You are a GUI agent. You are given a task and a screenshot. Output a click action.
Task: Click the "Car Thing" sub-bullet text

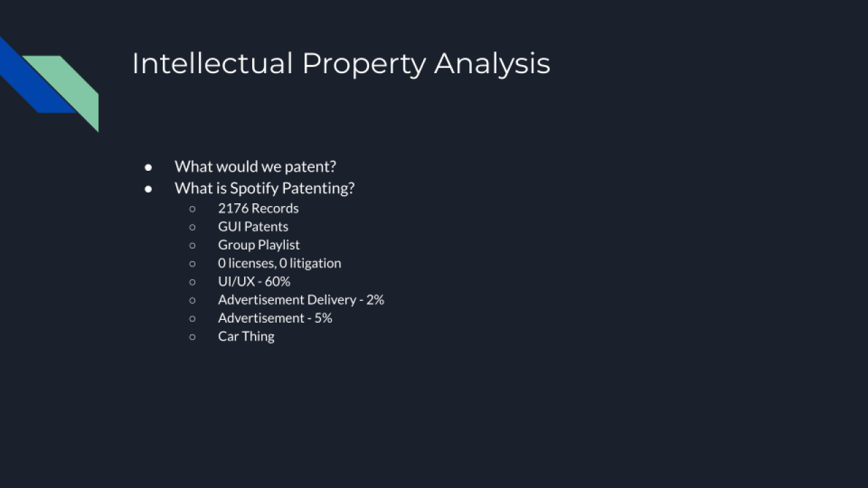pos(246,337)
